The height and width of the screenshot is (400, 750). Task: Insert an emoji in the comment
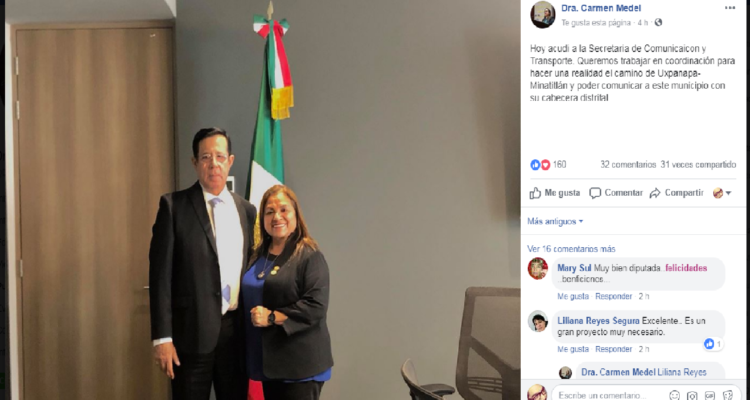674,395
